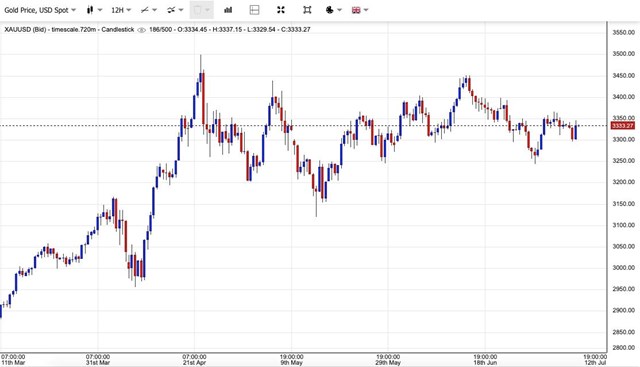Click the greyed-out delete trash button

tap(202, 10)
